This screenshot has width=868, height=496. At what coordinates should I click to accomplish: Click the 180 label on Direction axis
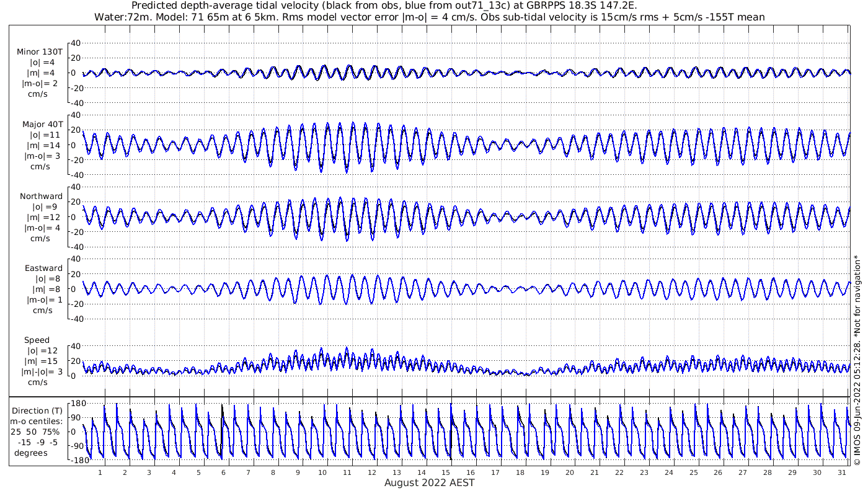point(77,403)
